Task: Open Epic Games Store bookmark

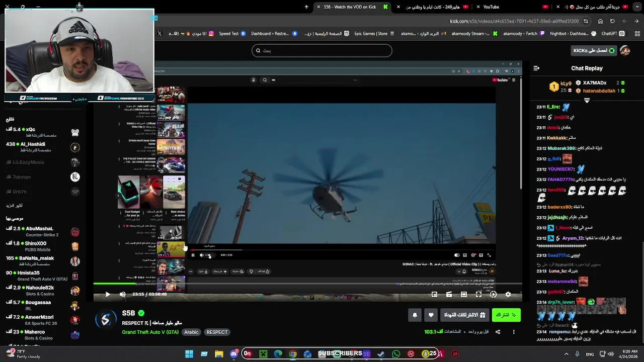Action: pyautogui.click(x=374, y=34)
